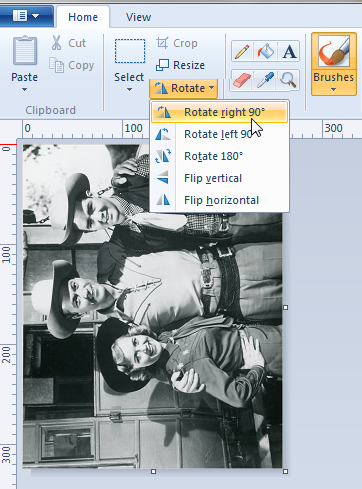The image size is (362, 489).
Task: Open the Paint application menu button
Action: click(26, 16)
